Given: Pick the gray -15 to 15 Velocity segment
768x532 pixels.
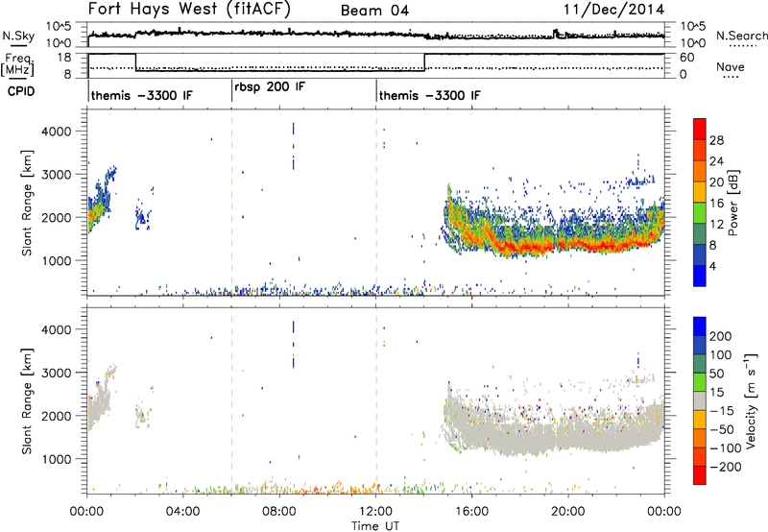Looking at the screenshot, I should [700, 400].
